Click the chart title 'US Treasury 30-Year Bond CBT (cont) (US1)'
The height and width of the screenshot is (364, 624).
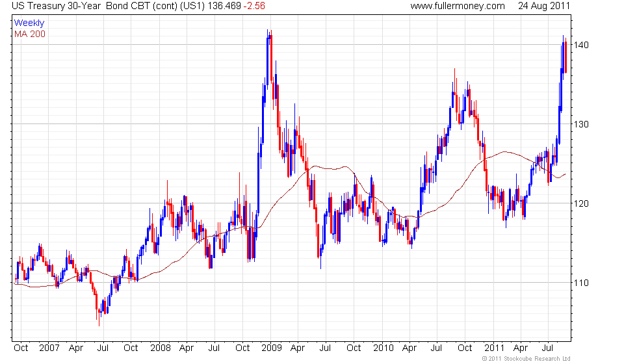pyautogui.click(x=109, y=6)
